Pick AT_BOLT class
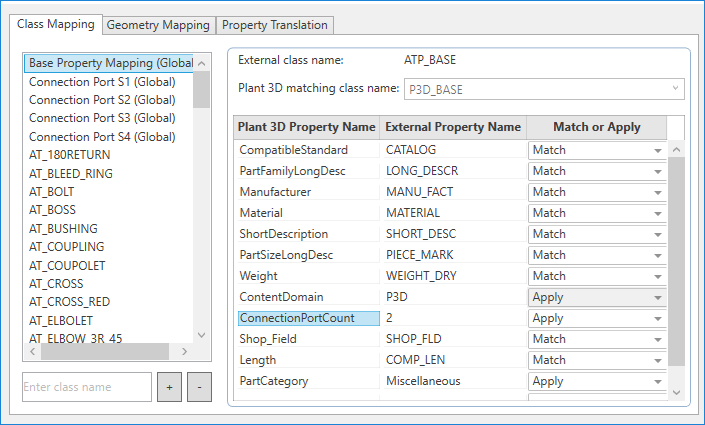This screenshot has height=425, width=705. click(x=109, y=192)
